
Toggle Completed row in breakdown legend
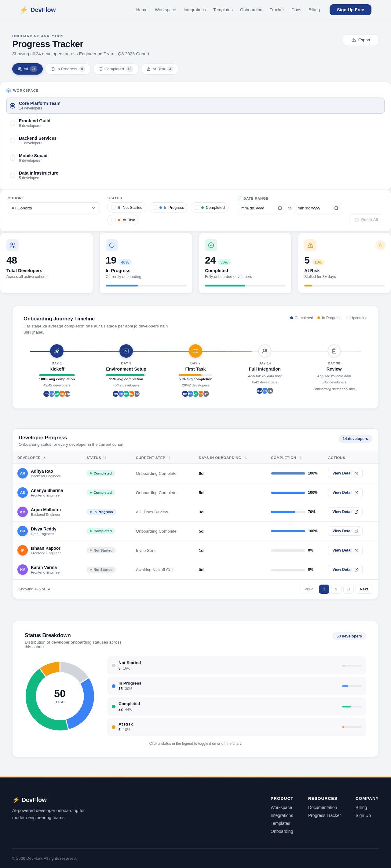pos(236,706)
